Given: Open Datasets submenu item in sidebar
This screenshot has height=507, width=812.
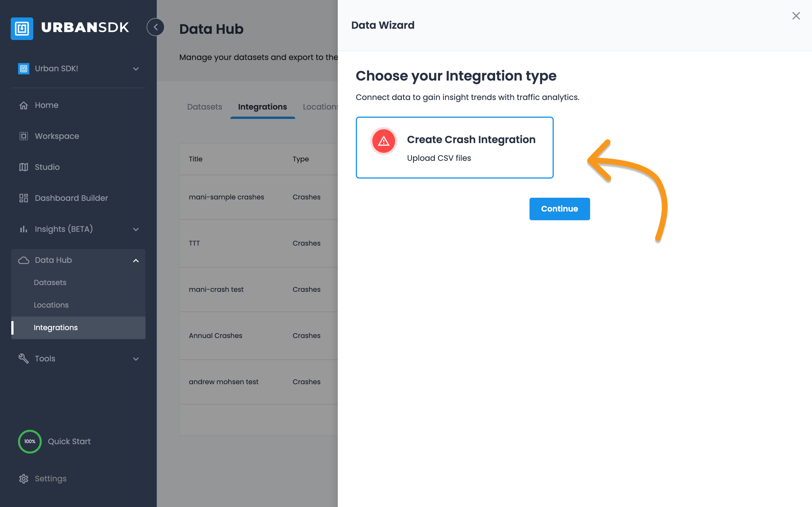Looking at the screenshot, I should (50, 282).
